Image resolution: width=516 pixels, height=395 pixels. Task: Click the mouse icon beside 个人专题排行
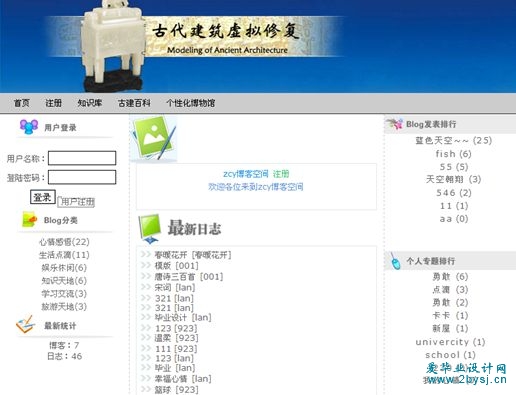pos(395,261)
